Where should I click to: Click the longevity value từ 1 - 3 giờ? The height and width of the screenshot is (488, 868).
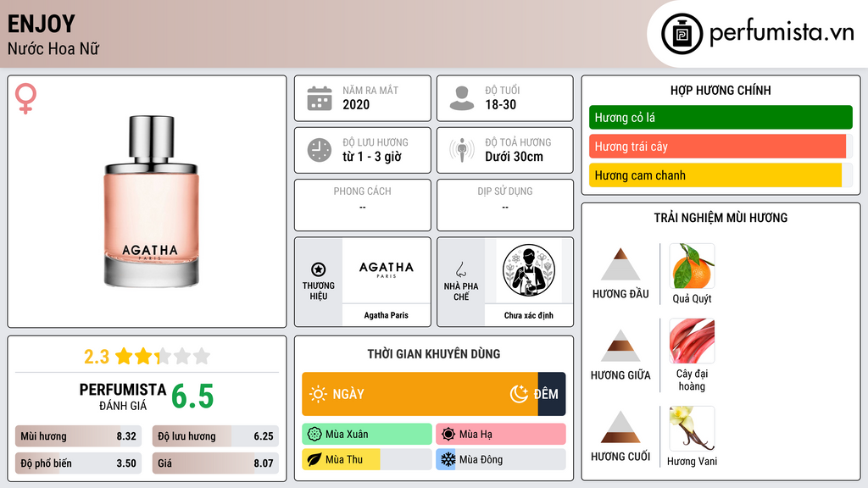tap(371, 157)
